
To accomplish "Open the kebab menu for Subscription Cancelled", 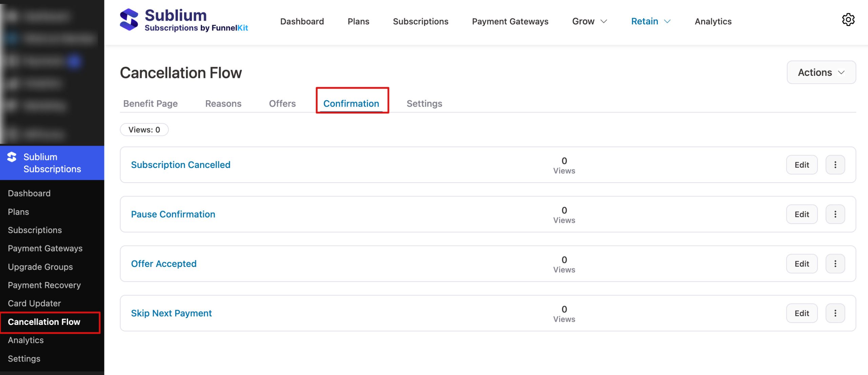I will [835, 165].
